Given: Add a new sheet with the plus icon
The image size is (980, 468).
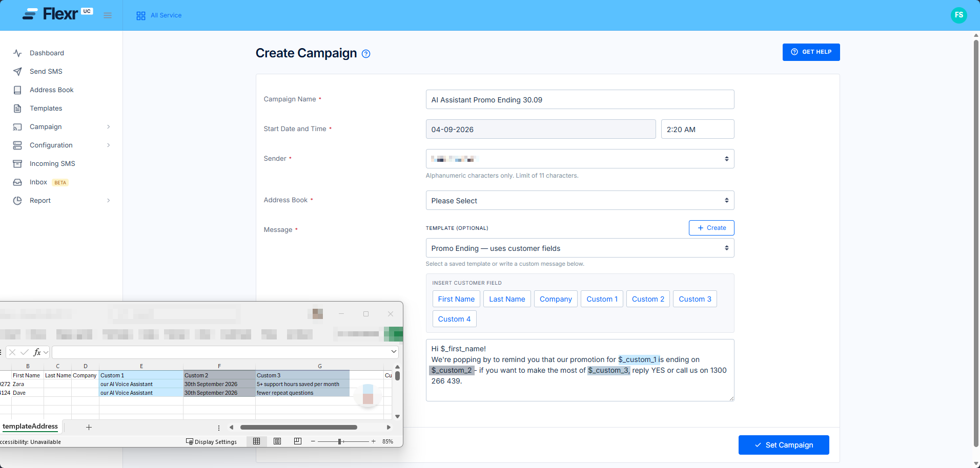Looking at the screenshot, I should [89, 427].
